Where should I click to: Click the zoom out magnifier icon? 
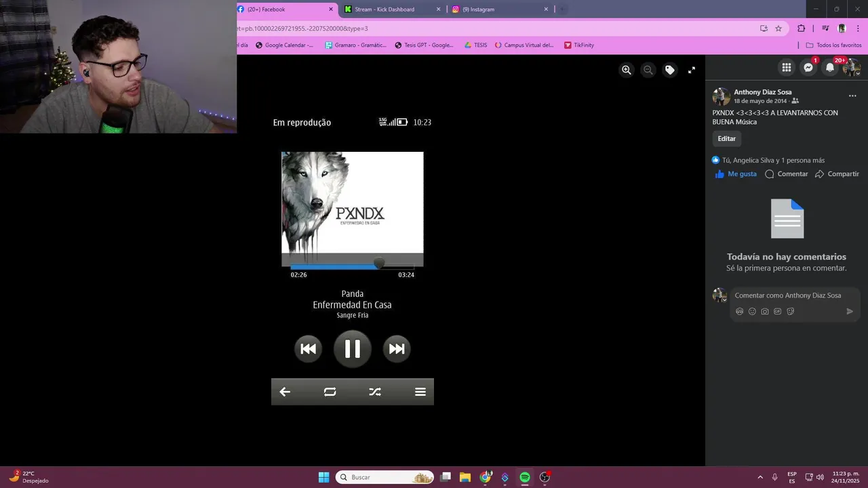pyautogui.click(x=648, y=70)
